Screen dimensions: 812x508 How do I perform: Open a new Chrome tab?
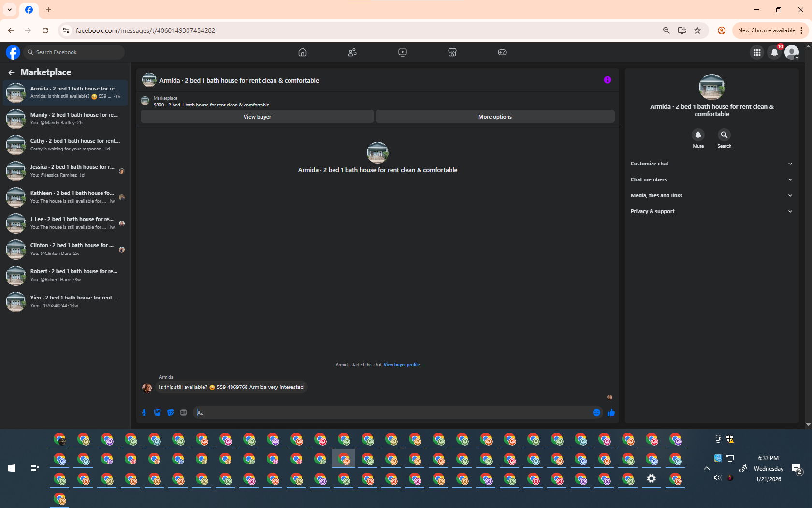48,10
